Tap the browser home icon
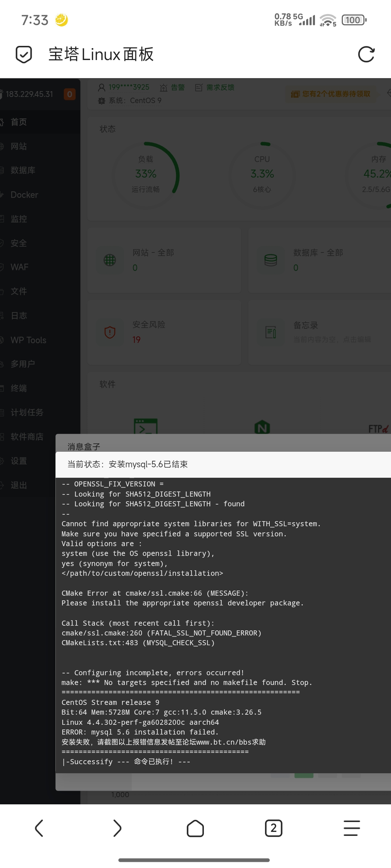Viewport: 391px width, 868px height. (195, 828)
